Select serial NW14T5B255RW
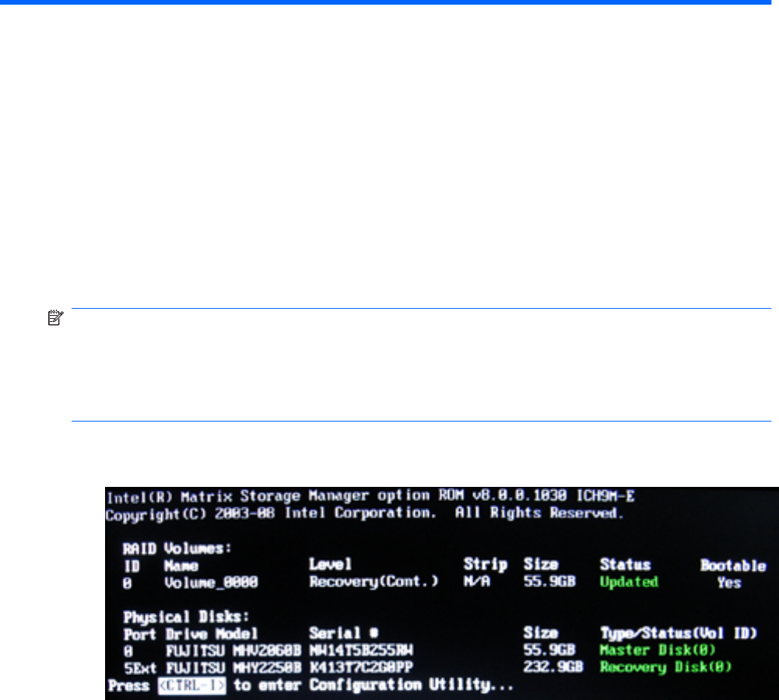The width and height of the screenshot is (779, 700). [361, 650]
